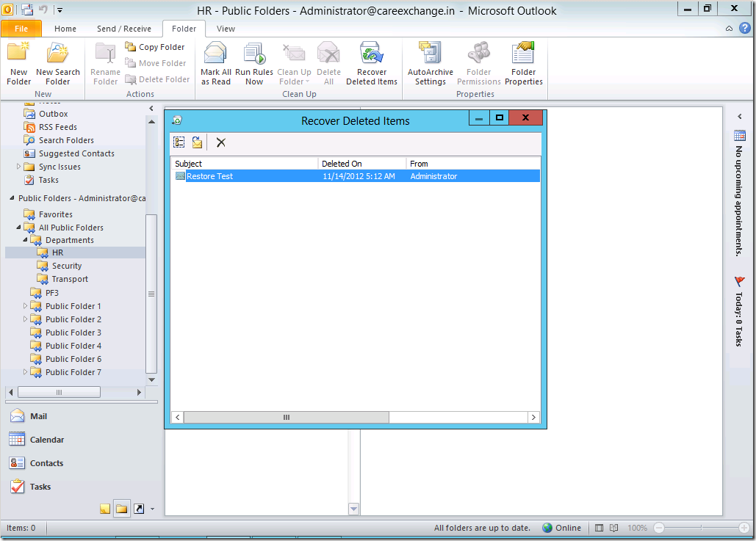The height and width of the screenshot is (541, 756).
Task: Collapse the Departments folder
Action: 26,239
